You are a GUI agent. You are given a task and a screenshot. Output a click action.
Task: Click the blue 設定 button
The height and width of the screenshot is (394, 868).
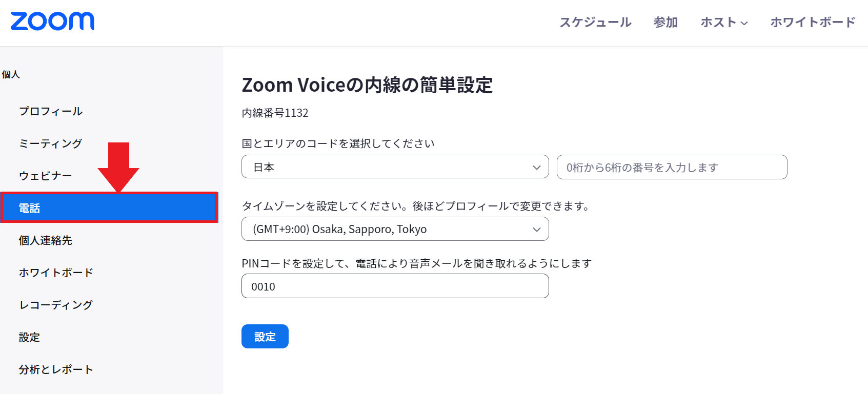[x=265, y=337]
